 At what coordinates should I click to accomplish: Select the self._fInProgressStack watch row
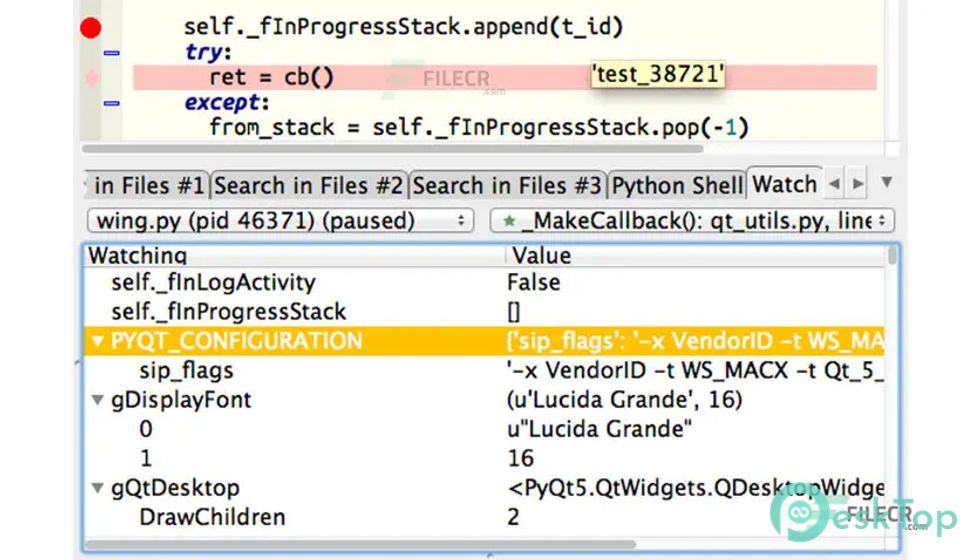point(228,312)
